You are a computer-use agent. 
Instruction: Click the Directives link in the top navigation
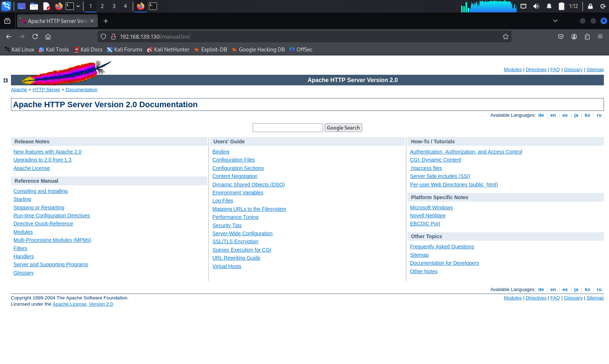[536, 70]
